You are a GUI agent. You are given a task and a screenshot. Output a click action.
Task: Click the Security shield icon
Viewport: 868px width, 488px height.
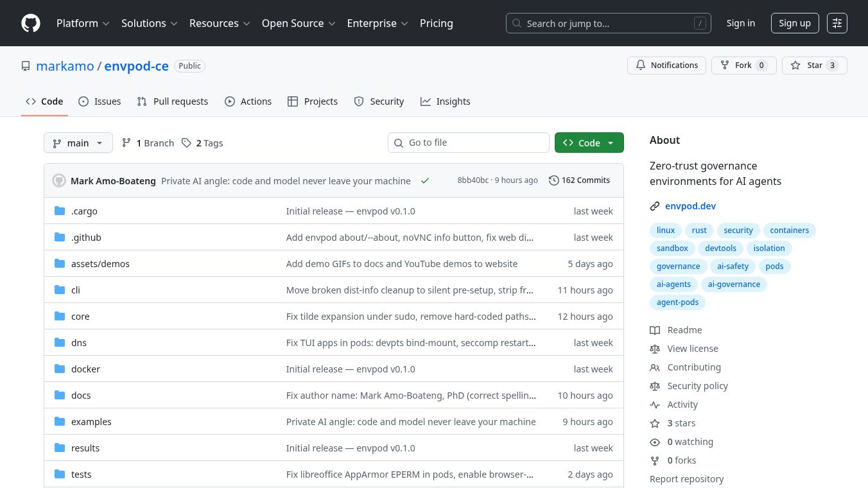pyautogui.click(x=359, y=101)
